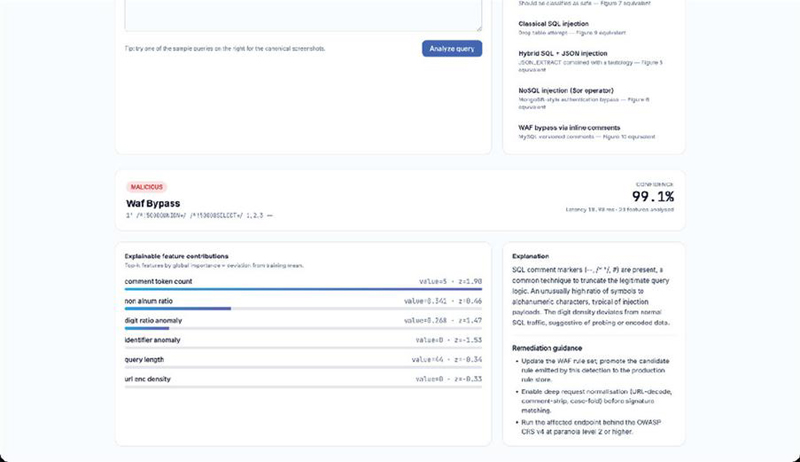800x462 pixels.
Task: Click the Explanation panel heading
Action: coord(531,256)
